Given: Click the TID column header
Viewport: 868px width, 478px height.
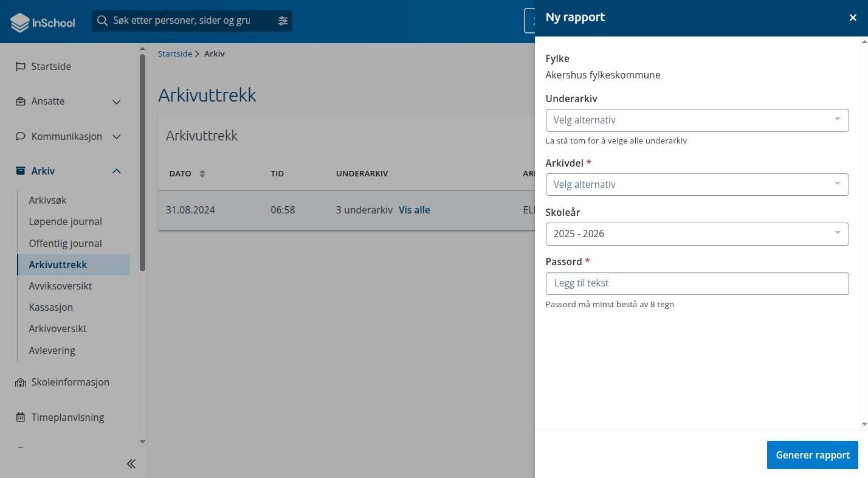Looking at the screenshot, I should tap(277, 174).
